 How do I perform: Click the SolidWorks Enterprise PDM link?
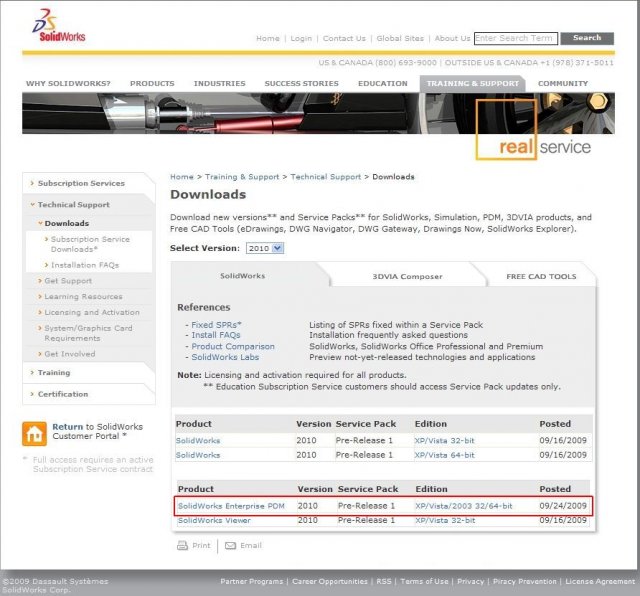[231, 506]
